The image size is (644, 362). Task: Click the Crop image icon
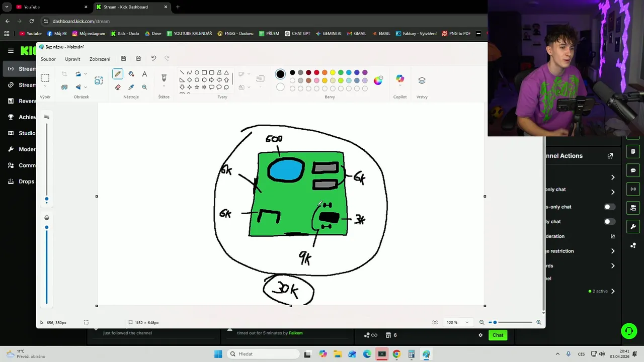click(64, 74)
